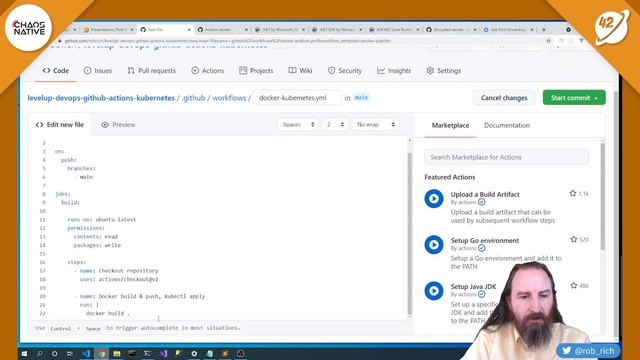The width and height of the screenshot is (640, 360).
Task: Click verified badge under Setup Go environment
Action: pyautogui.click(x=482, y=248)
